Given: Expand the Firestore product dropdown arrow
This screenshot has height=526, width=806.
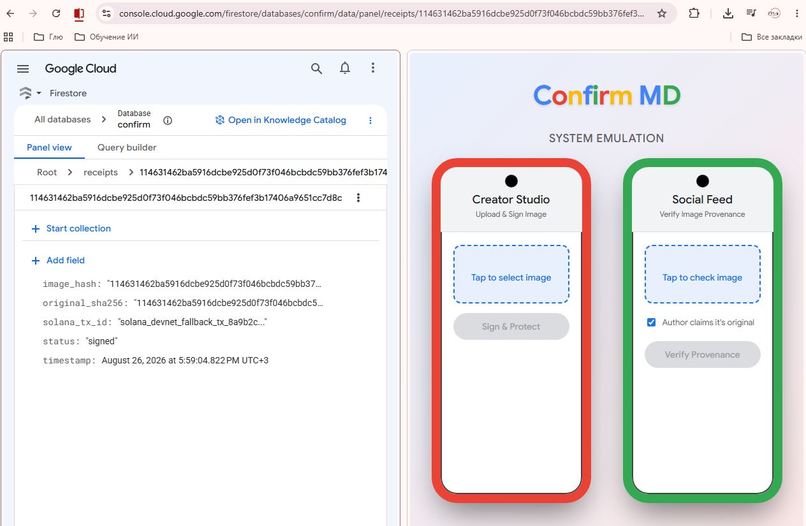Looking at the screenshot, I should [x=39, y=93].
